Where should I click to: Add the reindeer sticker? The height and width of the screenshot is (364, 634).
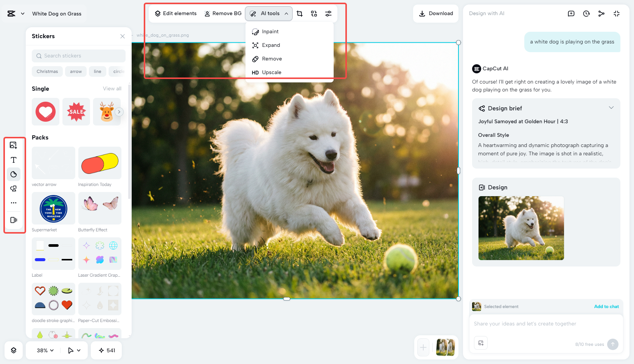point(107,112)
